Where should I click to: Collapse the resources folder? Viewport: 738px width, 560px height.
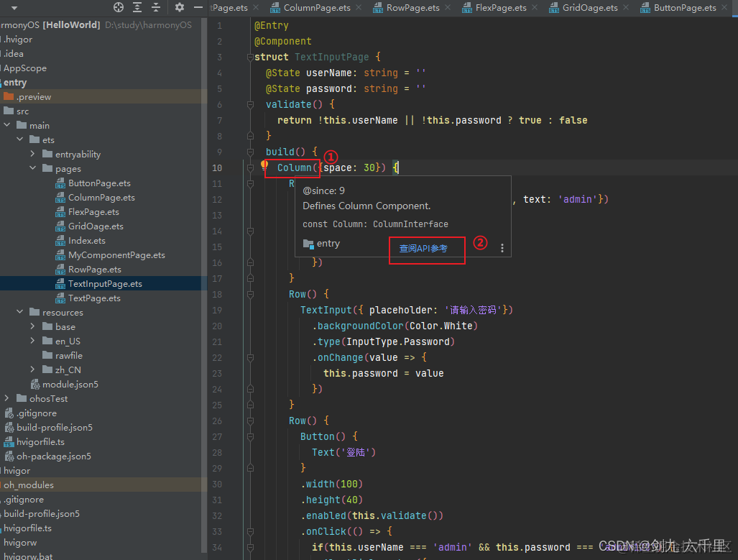click(20, 312)
